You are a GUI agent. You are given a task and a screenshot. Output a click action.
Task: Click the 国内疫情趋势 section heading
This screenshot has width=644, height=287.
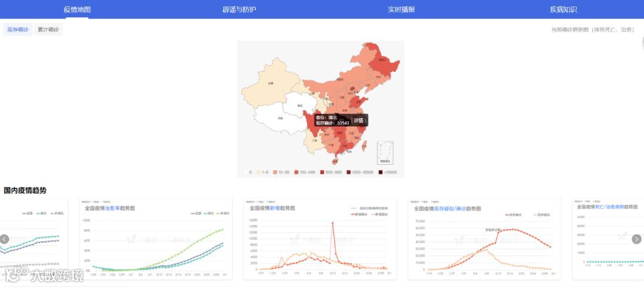coord(25,190)
